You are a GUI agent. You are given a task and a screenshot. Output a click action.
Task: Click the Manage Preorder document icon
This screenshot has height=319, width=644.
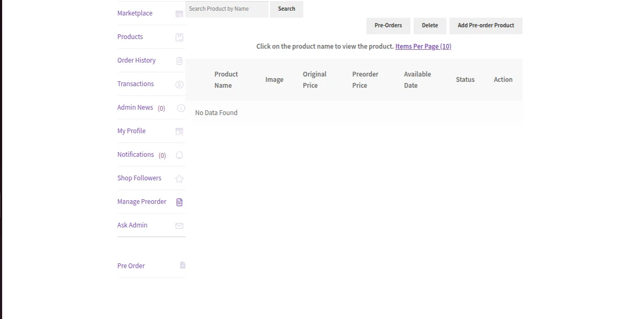(x=179, y=202)
